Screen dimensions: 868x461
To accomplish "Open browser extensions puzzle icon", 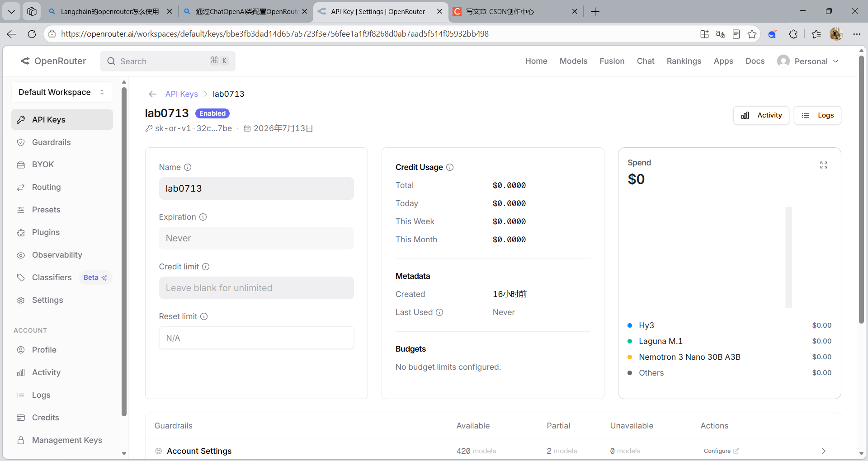I will [x=793, y=34].
